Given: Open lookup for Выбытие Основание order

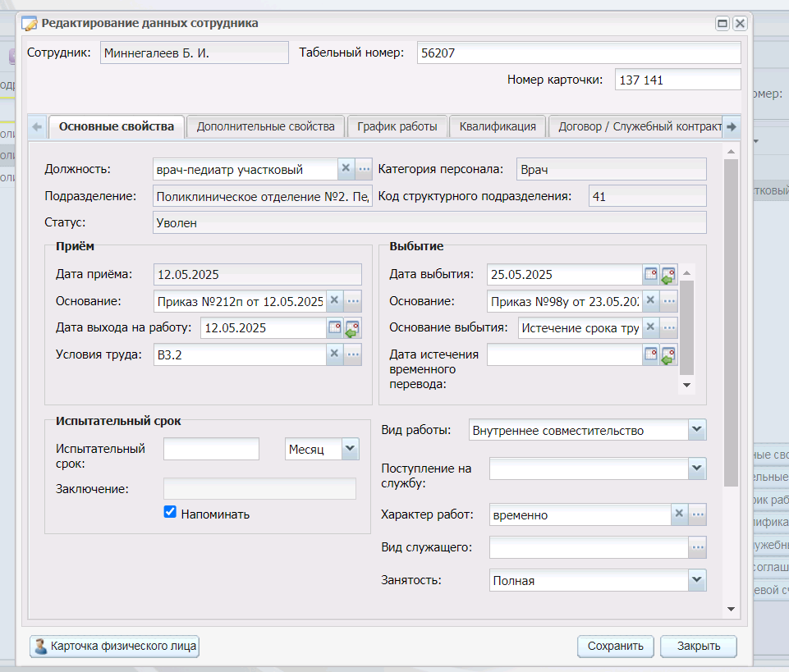Looking at the screenshot, I should click(669, 301).
